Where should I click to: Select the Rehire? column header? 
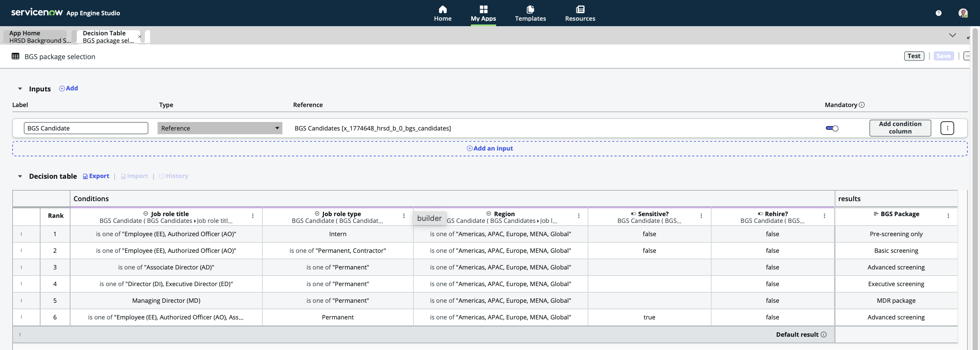point(772,217)
